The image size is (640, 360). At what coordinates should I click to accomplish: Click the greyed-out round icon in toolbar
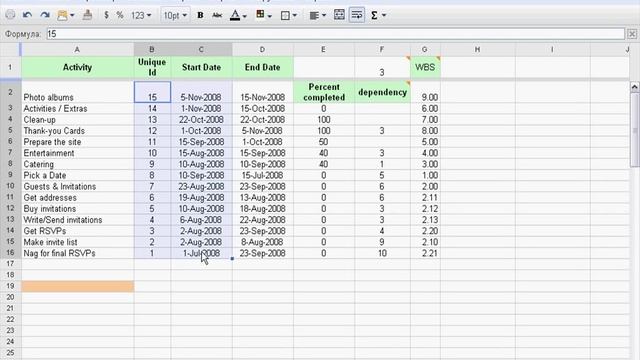tap(10, 15)
